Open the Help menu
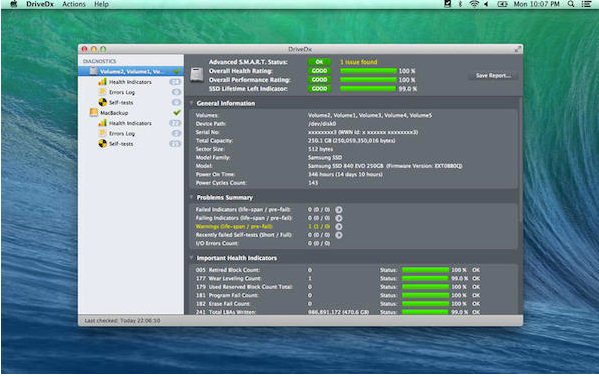Image resolution: width=599 pixels, height=377 pixels. coord(101,4)
